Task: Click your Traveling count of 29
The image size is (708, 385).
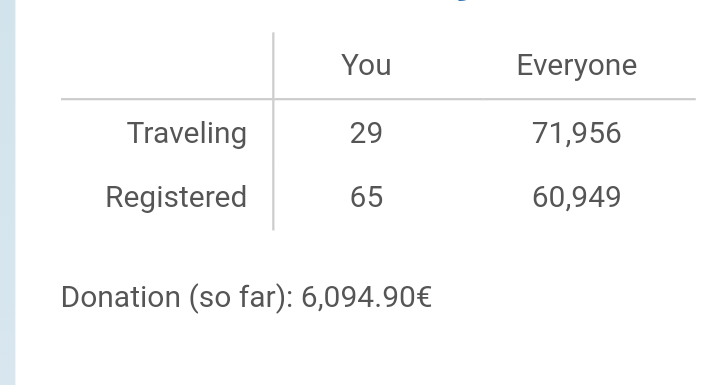Action: [x=366, y=133]
